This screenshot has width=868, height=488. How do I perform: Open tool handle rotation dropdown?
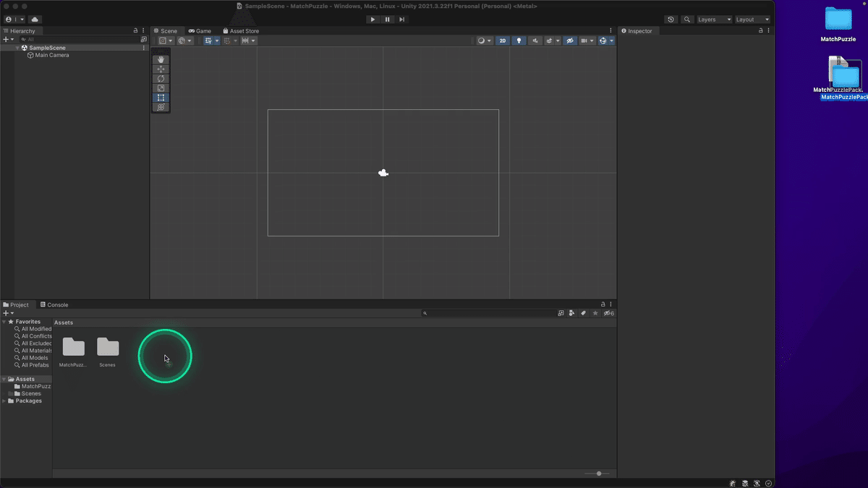coord(185,40)
